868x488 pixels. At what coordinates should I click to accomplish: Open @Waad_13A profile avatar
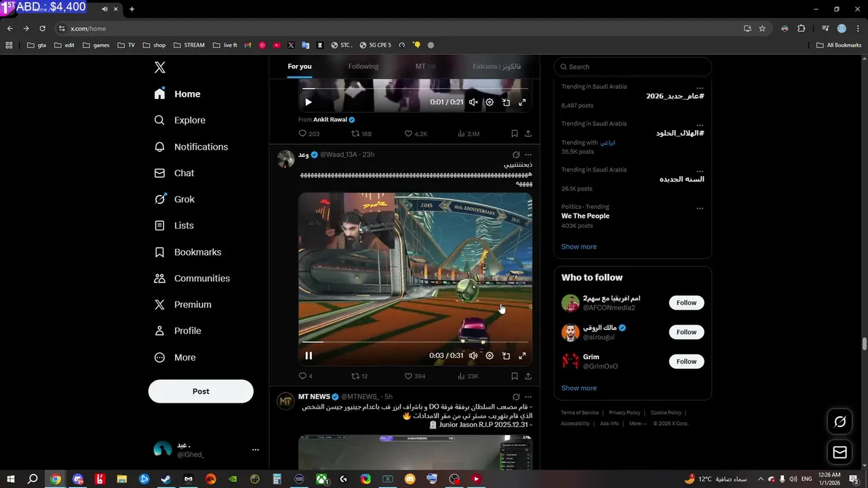285,159
